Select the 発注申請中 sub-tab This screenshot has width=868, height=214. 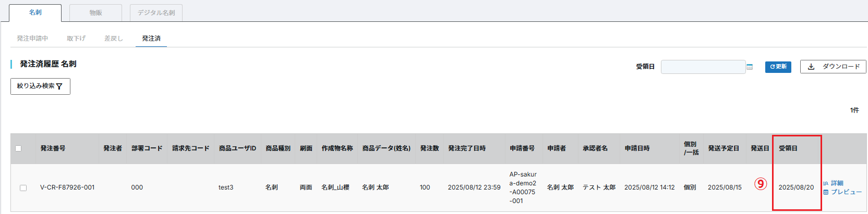[32, 39]
